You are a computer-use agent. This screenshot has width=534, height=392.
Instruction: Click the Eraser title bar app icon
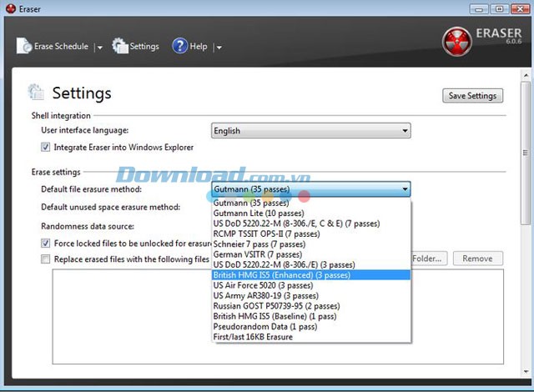click(x=8, y=8)
